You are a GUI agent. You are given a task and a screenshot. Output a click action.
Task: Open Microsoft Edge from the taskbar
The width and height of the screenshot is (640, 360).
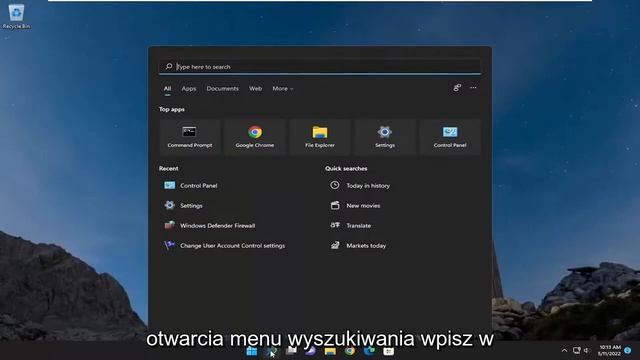click(x=369, y=351)
